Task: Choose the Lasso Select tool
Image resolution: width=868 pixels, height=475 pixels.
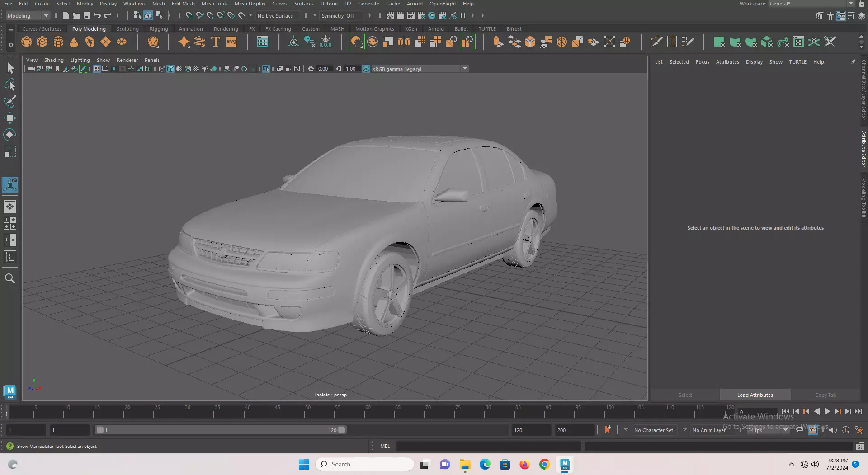Action: (10, 85)
